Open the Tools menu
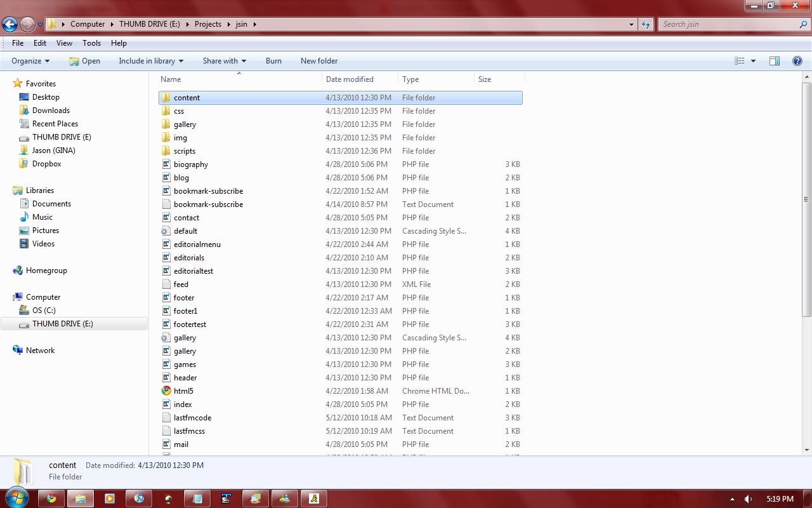 (x=91, y=43)
